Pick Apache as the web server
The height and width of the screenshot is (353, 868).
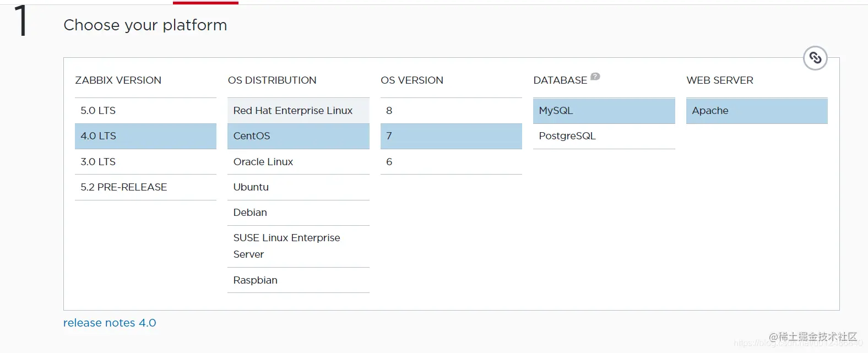(757, 111)
